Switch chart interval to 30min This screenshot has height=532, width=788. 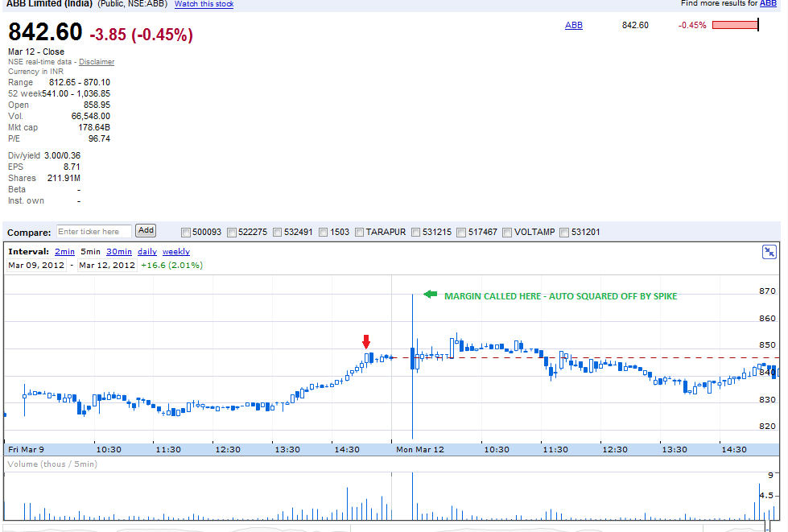pos(119,252)
